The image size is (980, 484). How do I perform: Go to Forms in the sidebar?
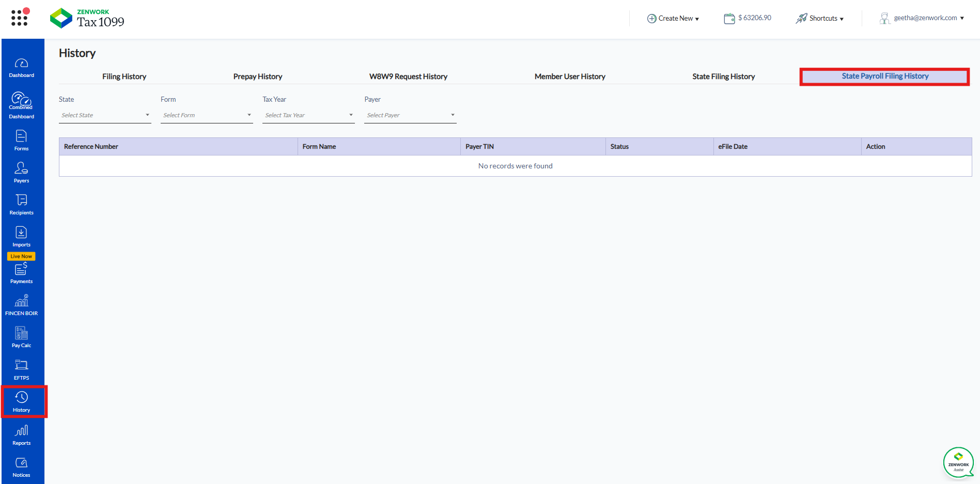(x=22, y=140)
